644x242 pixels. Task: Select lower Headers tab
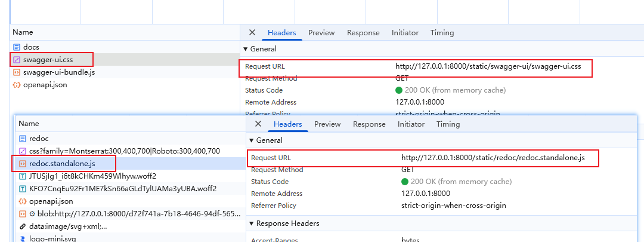[x=288, y=124]
